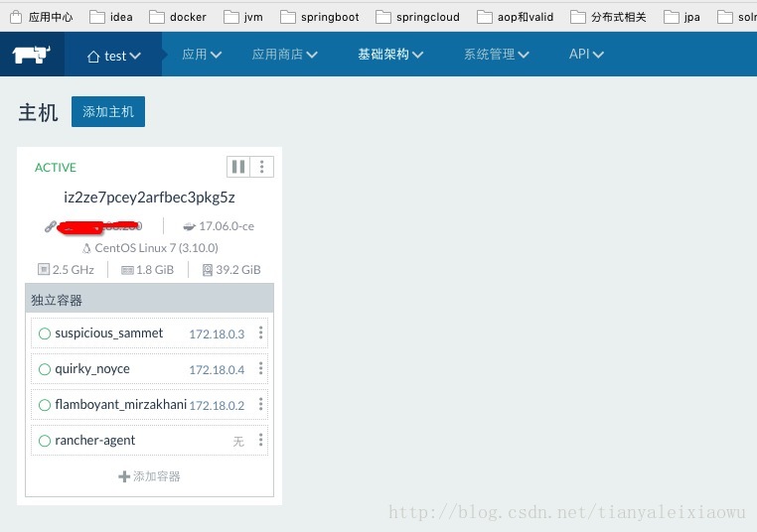Open the suspicious_sammet container

tap(108, 333)
